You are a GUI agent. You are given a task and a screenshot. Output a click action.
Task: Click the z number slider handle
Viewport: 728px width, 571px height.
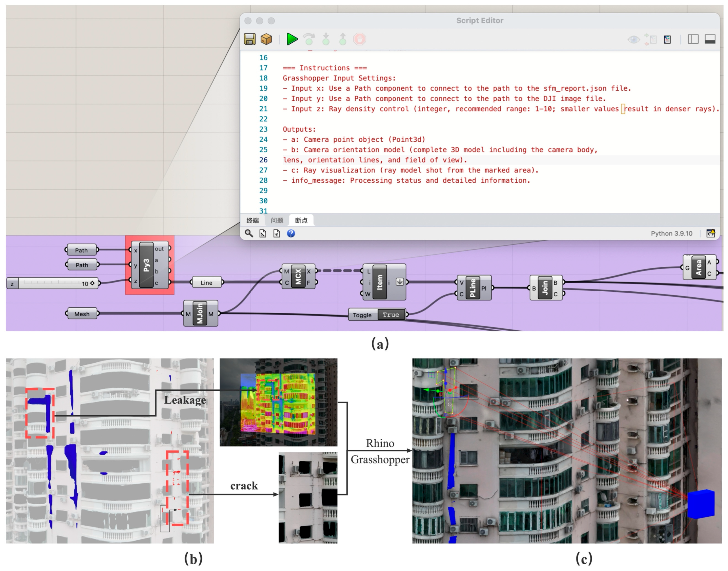click(x=92, y=283)
